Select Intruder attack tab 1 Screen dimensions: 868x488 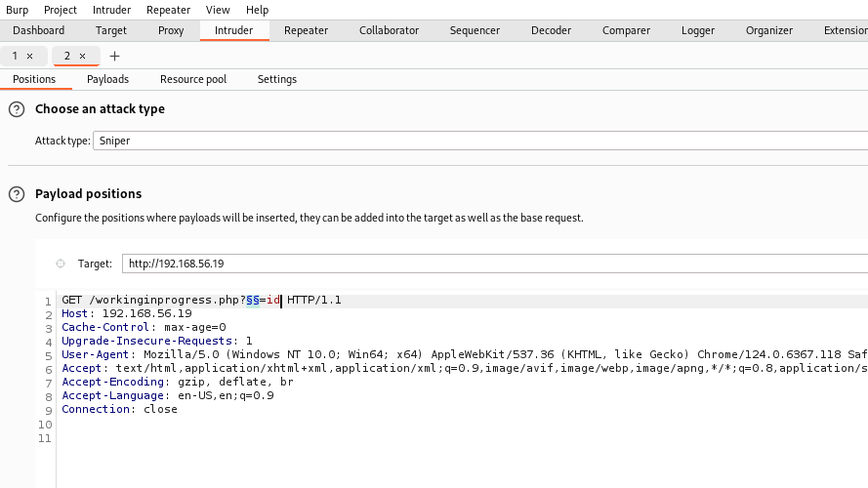tap(15, 56)
